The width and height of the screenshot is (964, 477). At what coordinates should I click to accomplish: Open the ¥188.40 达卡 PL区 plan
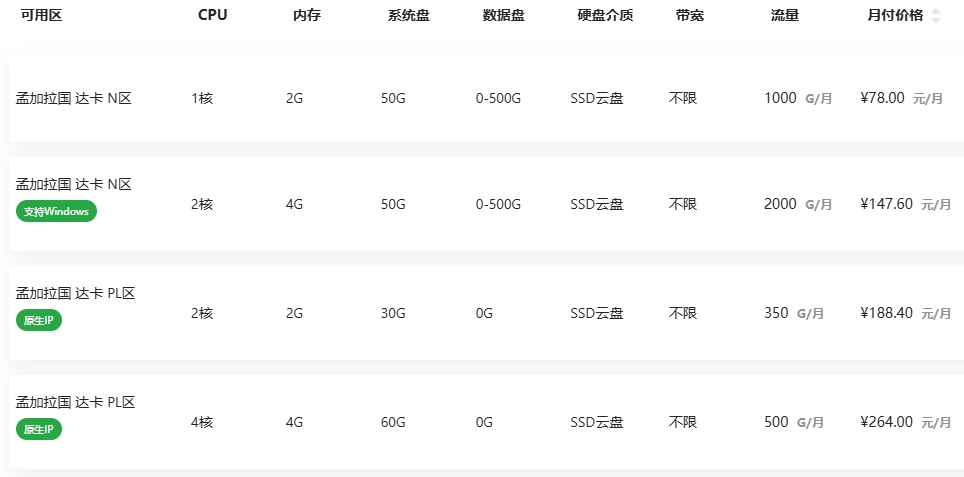tap(886, 313)
